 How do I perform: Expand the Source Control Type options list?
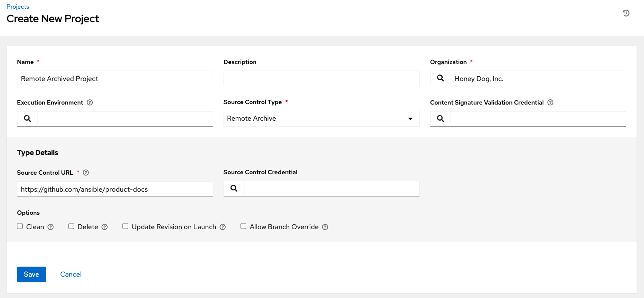410,118
